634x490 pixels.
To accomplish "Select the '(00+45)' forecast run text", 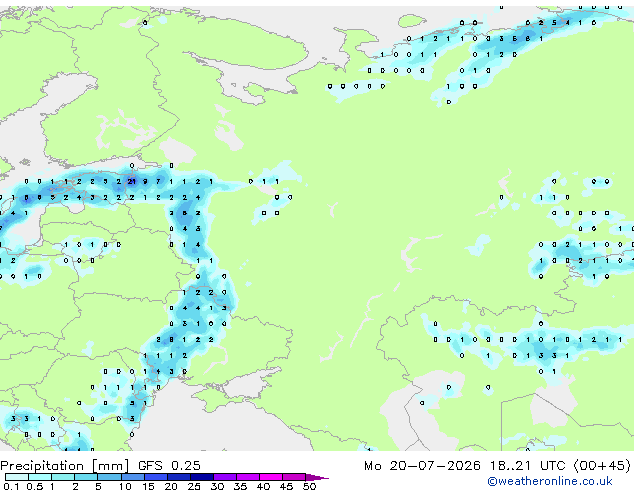I will [x=602, y=466].
